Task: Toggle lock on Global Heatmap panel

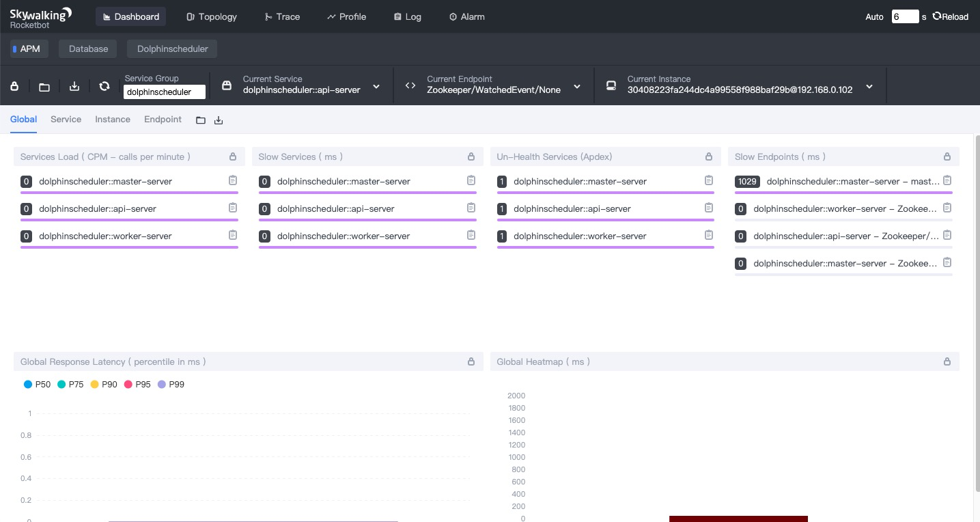Action: 947,361
